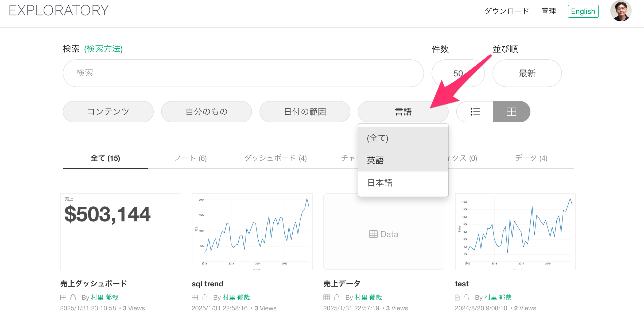
Task: Click the 売上データ title
Action: point(342,284)
